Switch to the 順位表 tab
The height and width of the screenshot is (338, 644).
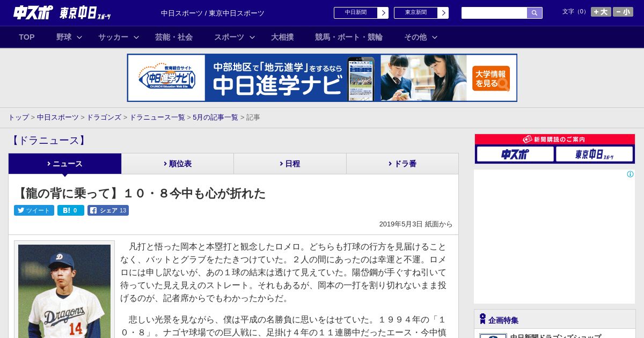[178, 164]
